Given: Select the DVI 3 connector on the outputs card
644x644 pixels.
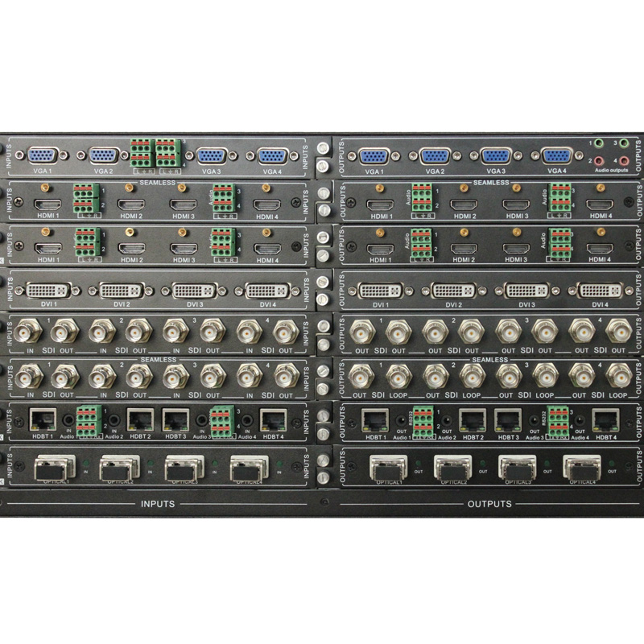Looking at the screenshot, I should point(526,291).
